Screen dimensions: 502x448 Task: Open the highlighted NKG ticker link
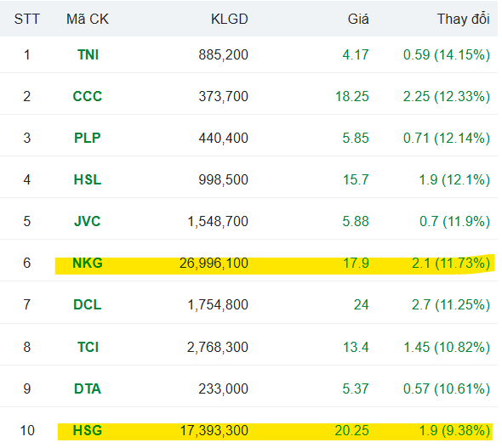point(88,263)
